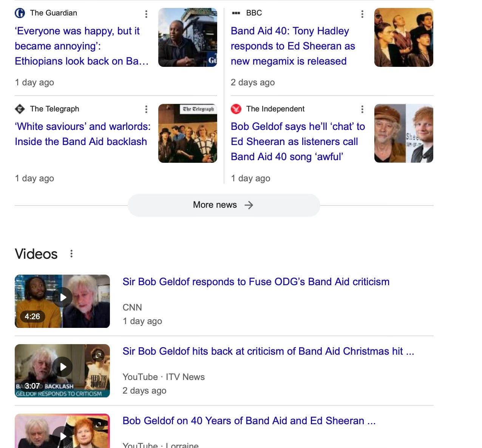This screenshot has height=448, width=482.
Task: Open 'Sir Bob Geldof hits back at criticism' link
Action: pyautogui.click(x=268, y=351)
